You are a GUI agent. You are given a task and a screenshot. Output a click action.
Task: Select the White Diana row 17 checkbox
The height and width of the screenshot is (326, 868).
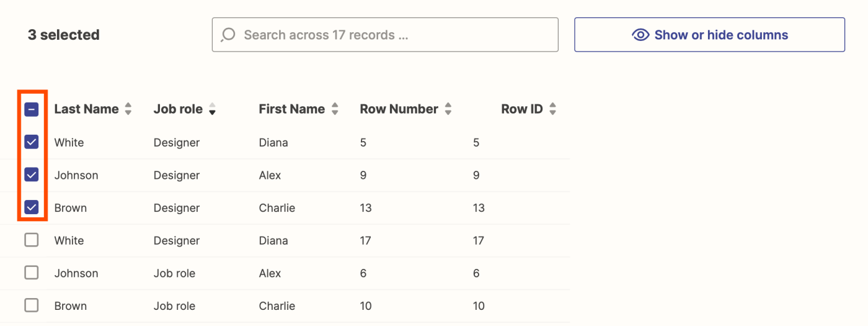(32, 240)
